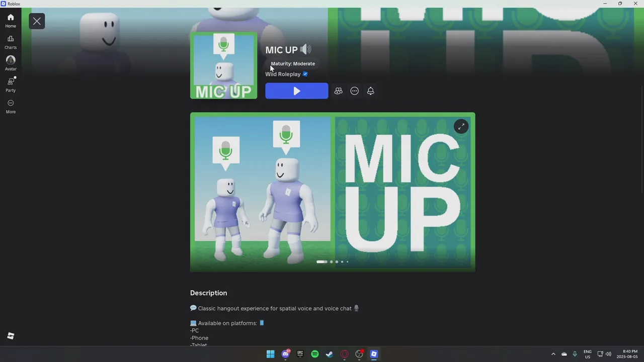
Task: Go to Home in the sidebar
Action: click(11, 21)
